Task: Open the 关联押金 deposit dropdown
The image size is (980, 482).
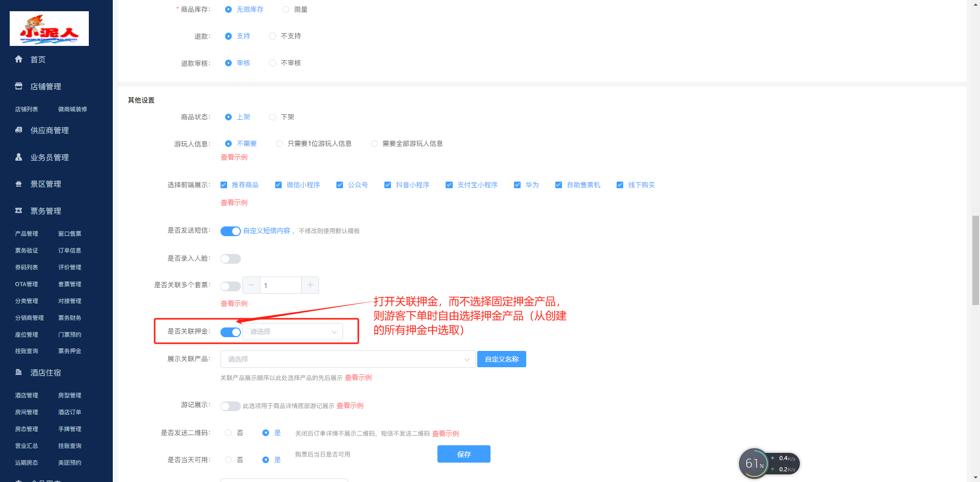Action: point(293,332)
